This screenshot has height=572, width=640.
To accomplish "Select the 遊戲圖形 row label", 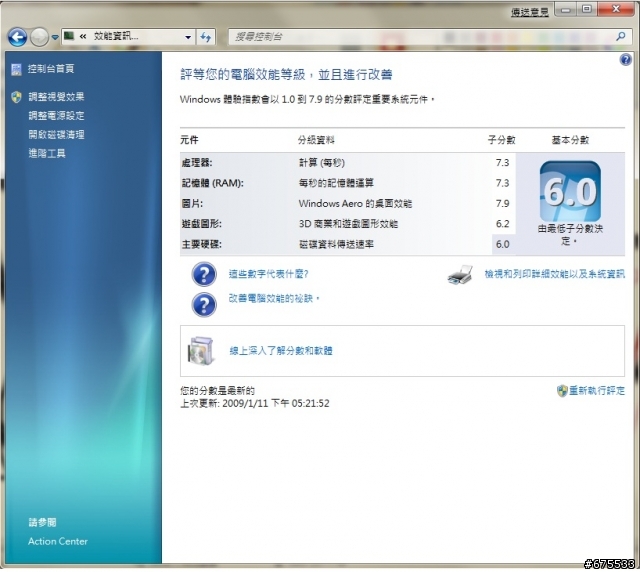I will 202,224.
